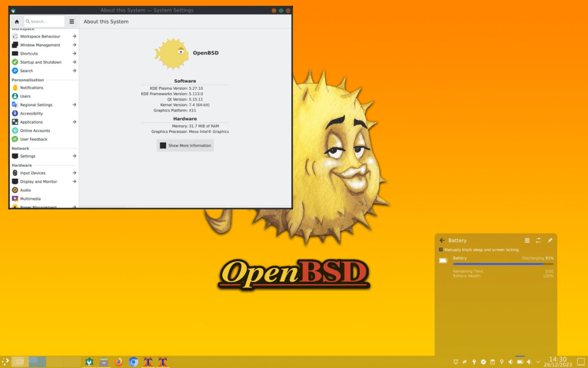Open the hamburger menu beside the search field
The width and height of the screenshot is (588, 368).
tap(72, 21)
